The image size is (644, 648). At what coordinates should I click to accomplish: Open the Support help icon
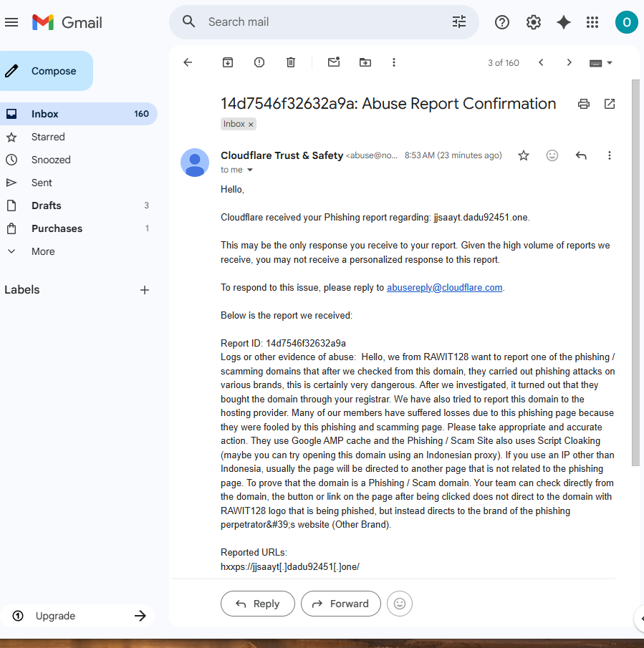[x=502, y=22]
